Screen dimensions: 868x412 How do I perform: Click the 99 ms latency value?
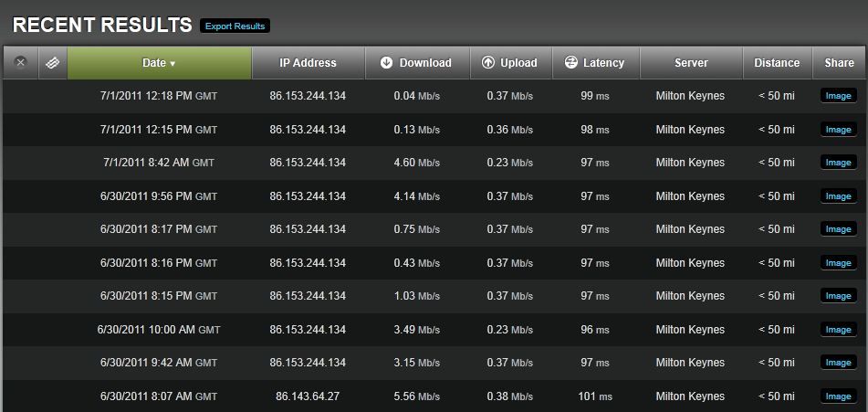coord(595,96)
